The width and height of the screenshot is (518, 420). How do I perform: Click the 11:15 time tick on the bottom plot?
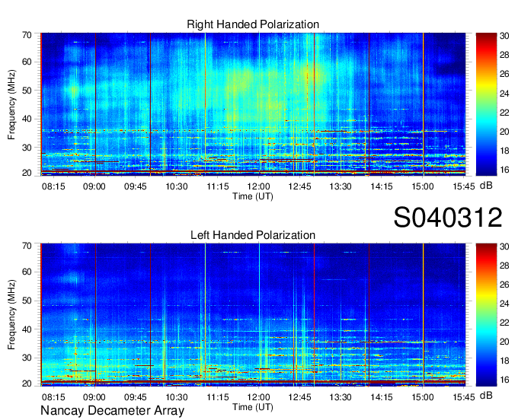tap(218, 397)
